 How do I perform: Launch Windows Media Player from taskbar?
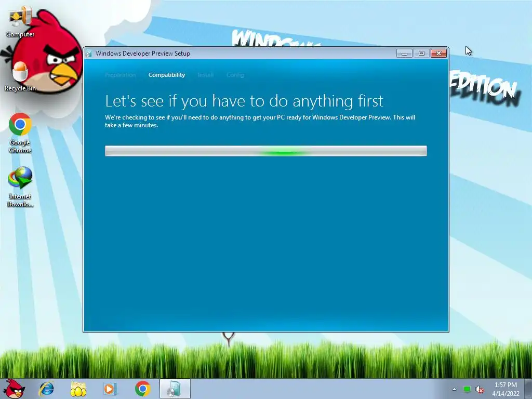110,389
